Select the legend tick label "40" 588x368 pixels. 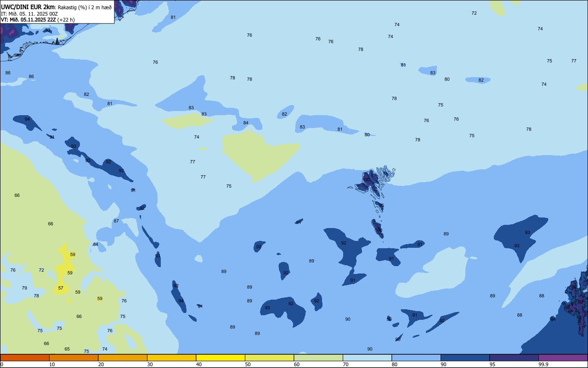pyautogui.click(x=199, y=364)
